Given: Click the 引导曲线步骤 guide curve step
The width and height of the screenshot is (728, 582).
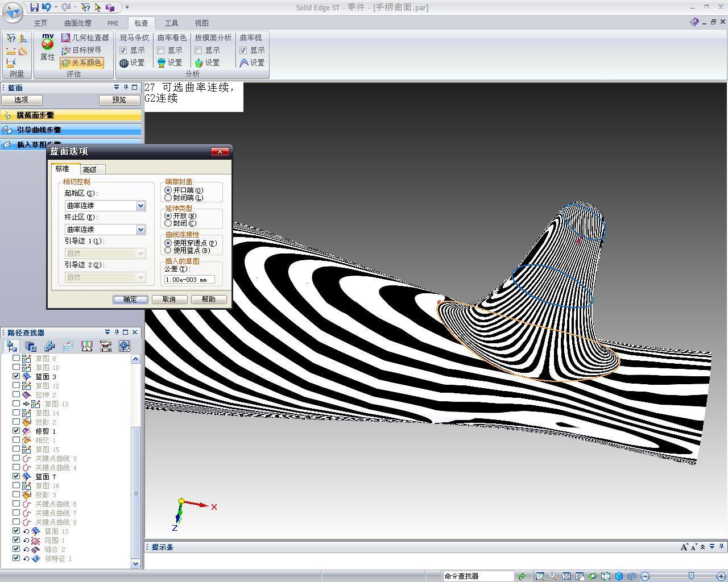Looking at the screenshot, I should coord(71,130).
